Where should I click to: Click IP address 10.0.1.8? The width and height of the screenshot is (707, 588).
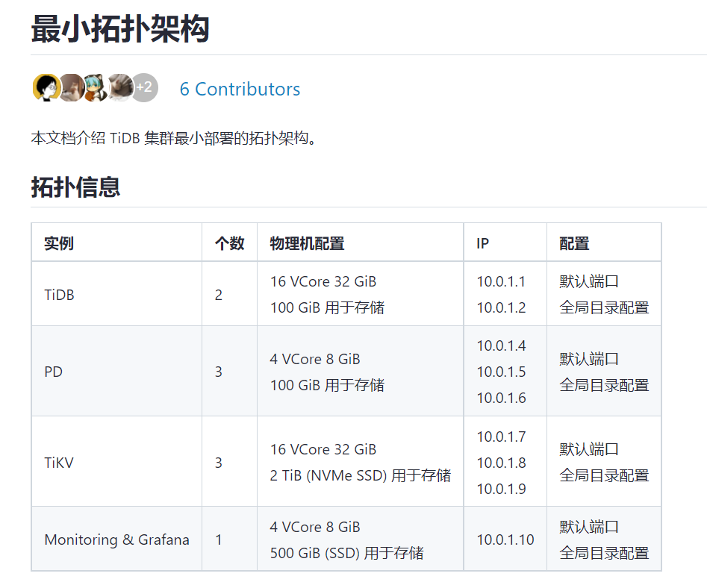pyautogui.click(x=501, y=463)
